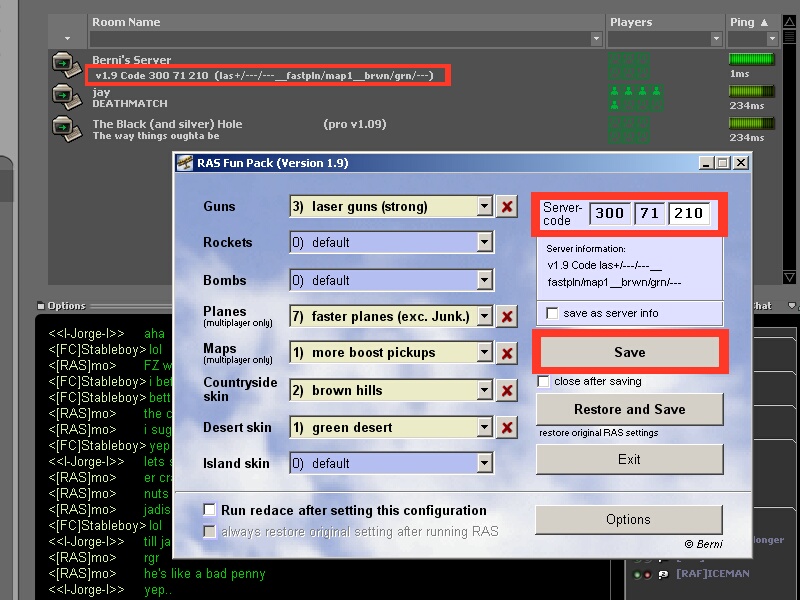800x600 pixels.
Task: Click the second server code field 71
Action: coord(649,213)
